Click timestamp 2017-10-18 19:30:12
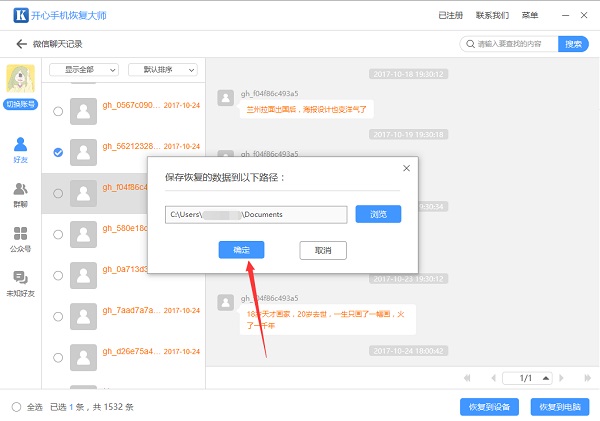This screenshot has height=421, width=600. pos(408,74)
